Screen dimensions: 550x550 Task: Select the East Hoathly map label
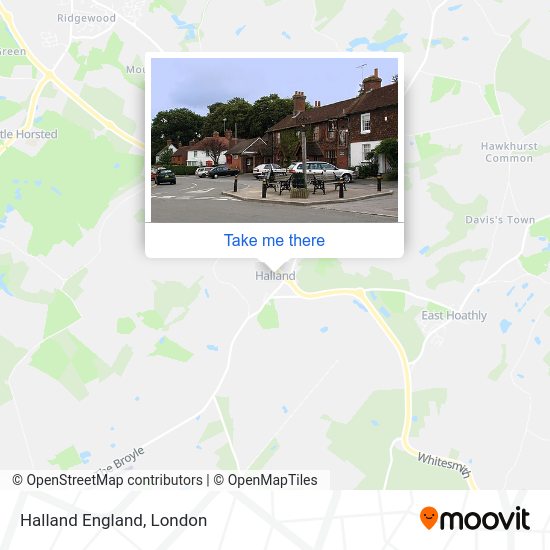[454, 315]
